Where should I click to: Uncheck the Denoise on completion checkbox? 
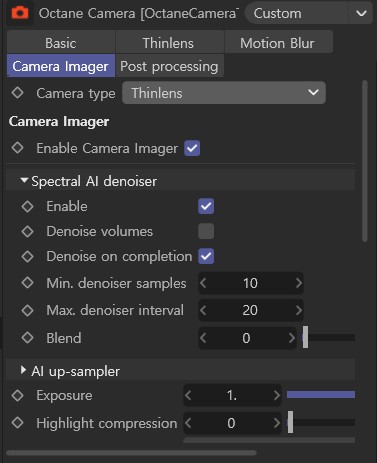206,256
